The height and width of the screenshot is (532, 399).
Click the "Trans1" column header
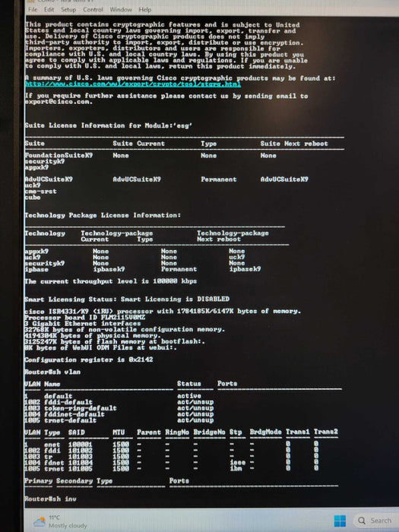point(298,432)
